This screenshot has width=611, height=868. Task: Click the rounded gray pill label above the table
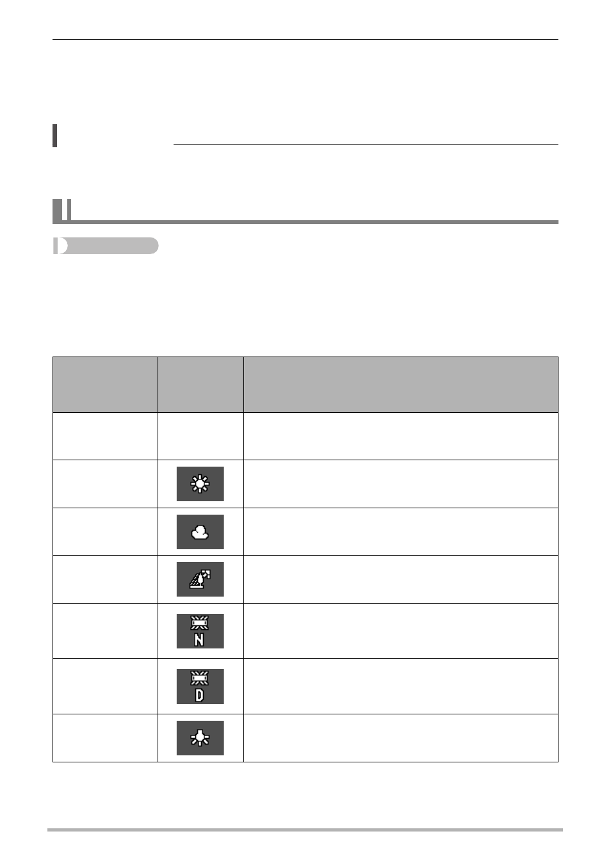coord(106,246)
